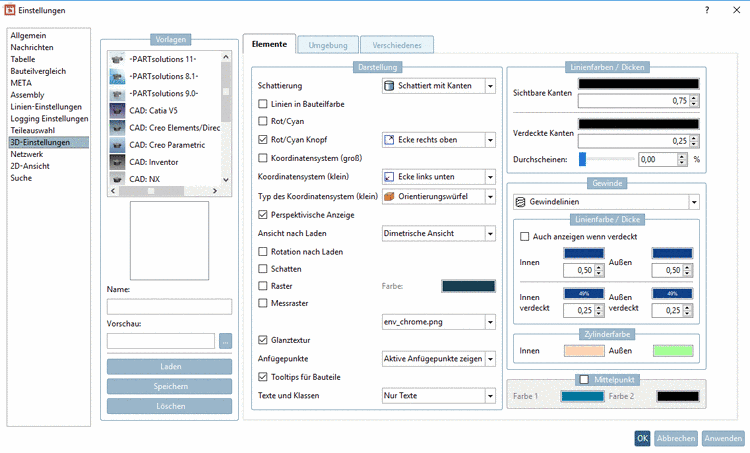Confirm with the OK button
The width and height of the screenshot is (750, 453).
[x=642, y=438]
